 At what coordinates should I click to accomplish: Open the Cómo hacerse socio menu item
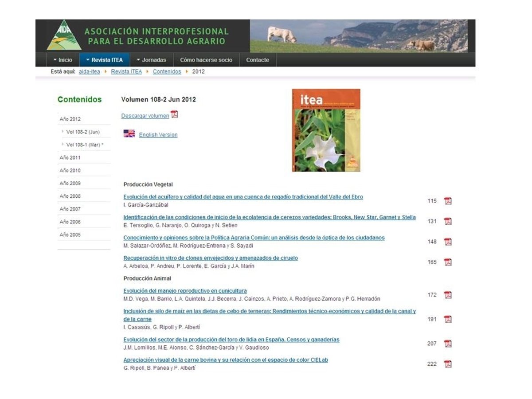(x=206, y=60)
